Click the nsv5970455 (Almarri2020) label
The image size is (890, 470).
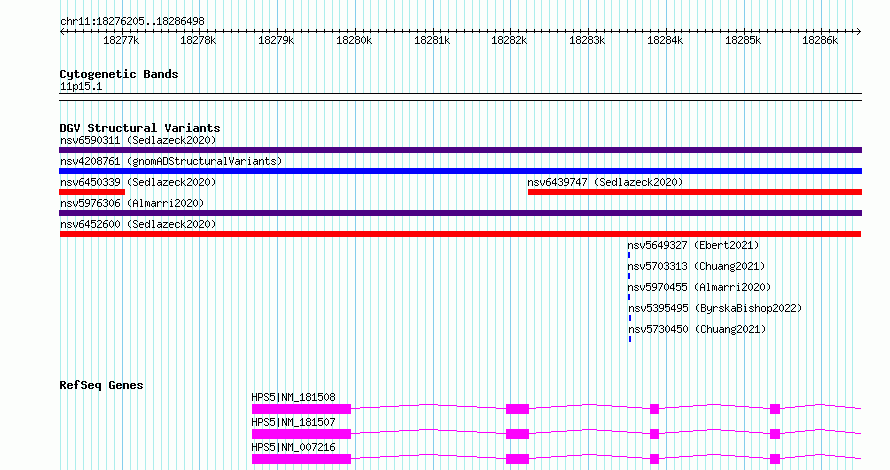(x=699, y=287)
